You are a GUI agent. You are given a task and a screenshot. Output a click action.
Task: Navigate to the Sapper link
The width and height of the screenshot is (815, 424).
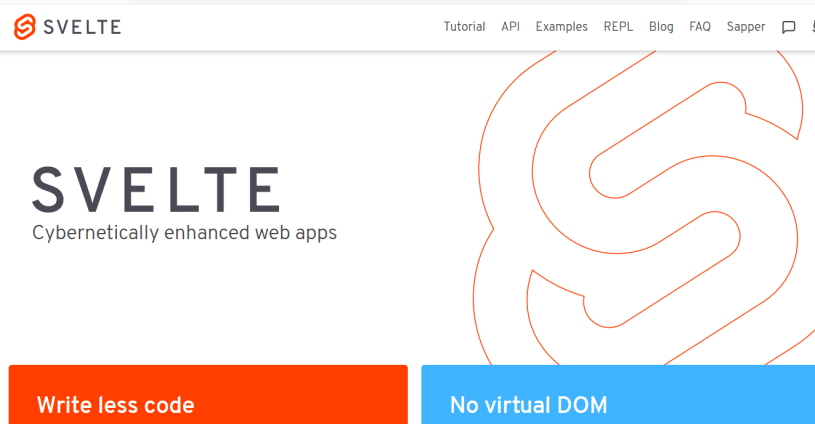[746, 27]
